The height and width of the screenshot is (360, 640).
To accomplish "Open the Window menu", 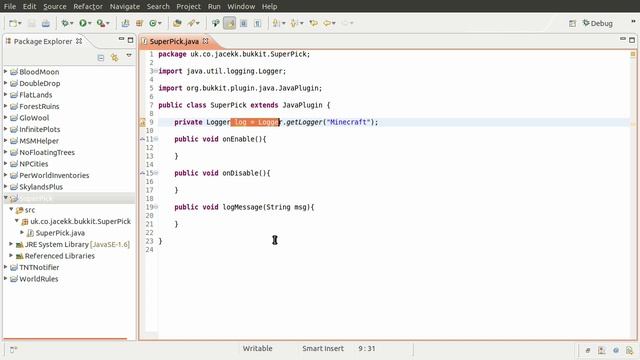I will [x=241, y=7].
